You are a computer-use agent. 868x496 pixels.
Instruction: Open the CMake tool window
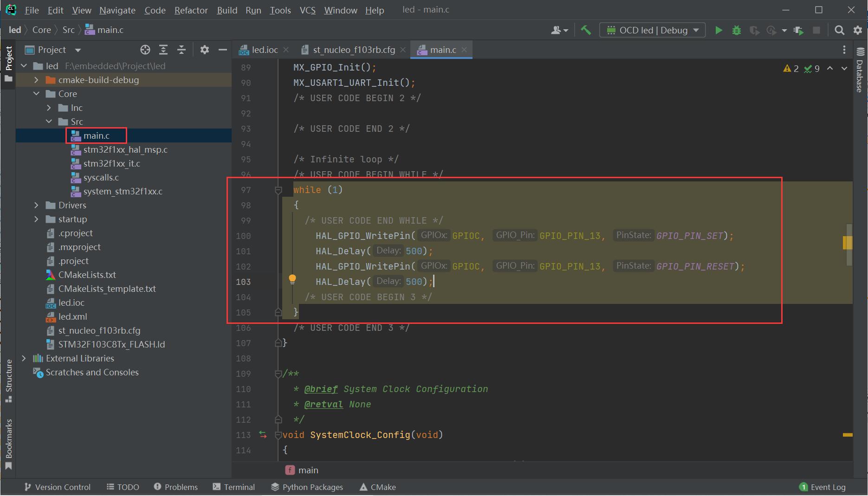[x=377, y=487]
